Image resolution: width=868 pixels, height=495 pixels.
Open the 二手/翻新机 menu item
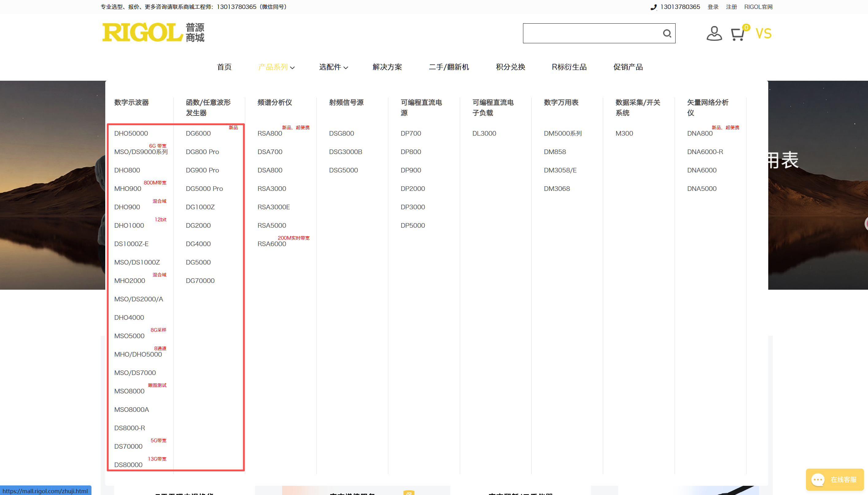click(449, 67)
